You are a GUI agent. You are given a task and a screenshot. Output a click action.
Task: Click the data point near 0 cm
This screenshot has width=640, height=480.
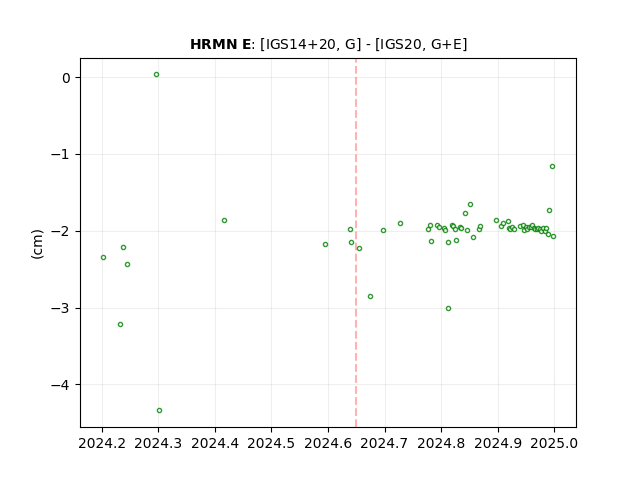(x=156, y=75)
